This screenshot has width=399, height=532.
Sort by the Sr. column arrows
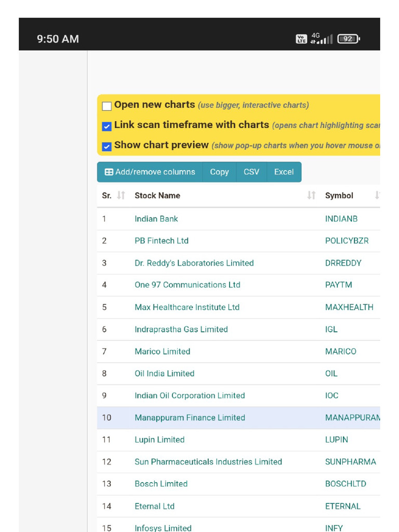pos(121,195)
